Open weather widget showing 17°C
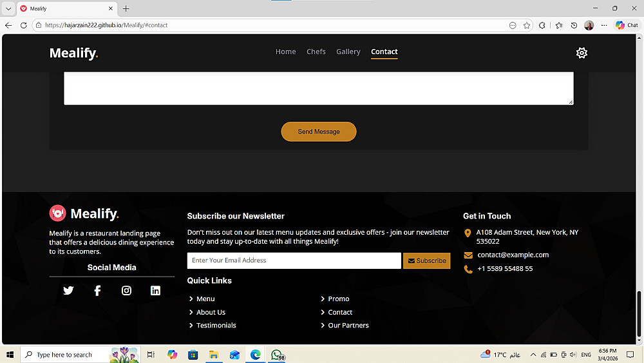644x363 pixels. pos(500,355)
